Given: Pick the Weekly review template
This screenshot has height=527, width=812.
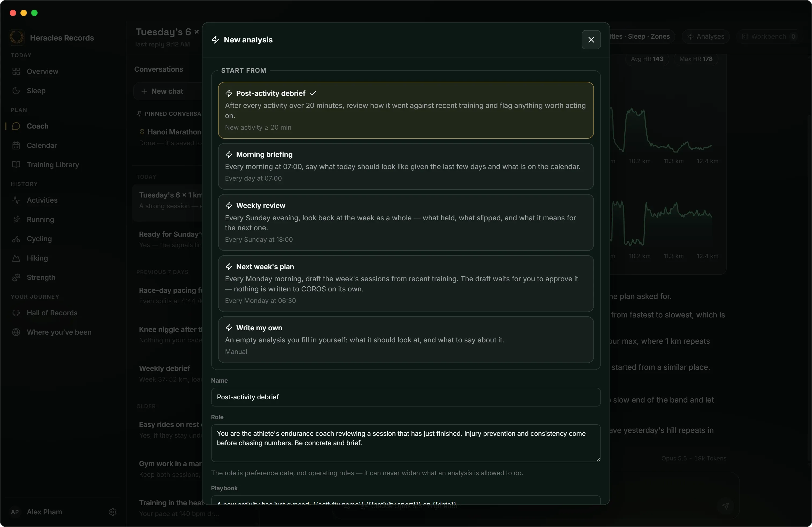Looking at the screenshot, I should pyautogui.click(x=406, y=222).
